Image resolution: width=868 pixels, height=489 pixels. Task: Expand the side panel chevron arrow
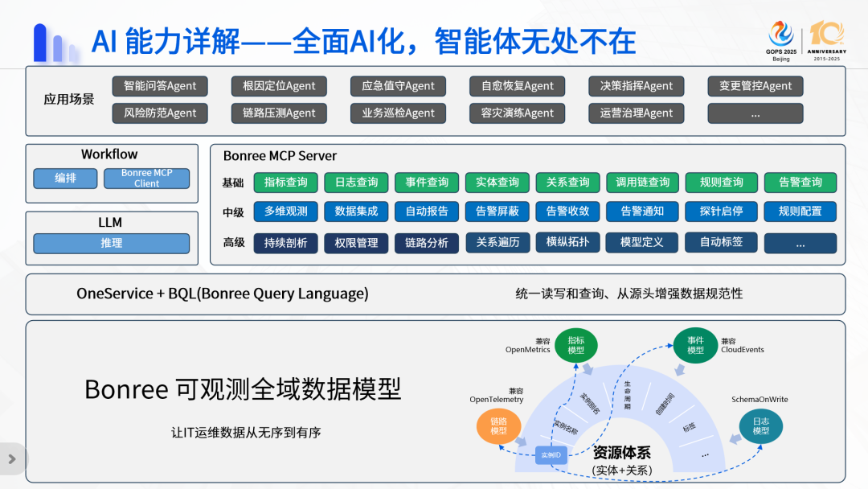12,458
